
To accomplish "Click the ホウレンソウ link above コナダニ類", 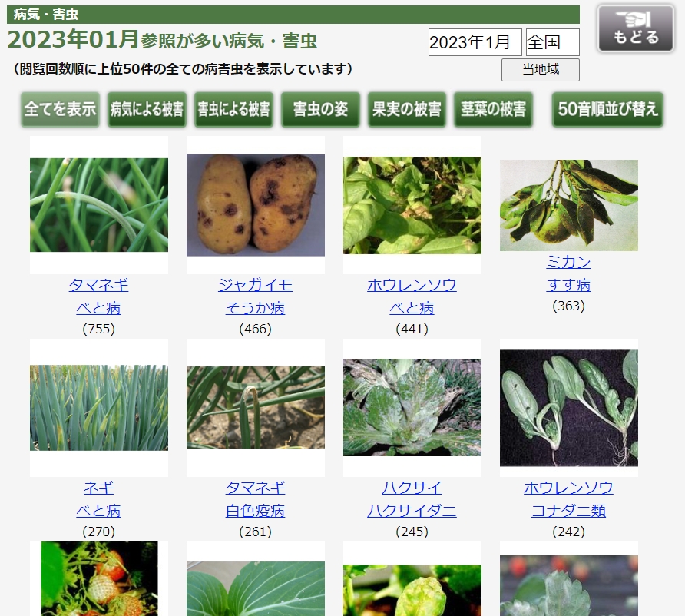I will pos(569,488).
